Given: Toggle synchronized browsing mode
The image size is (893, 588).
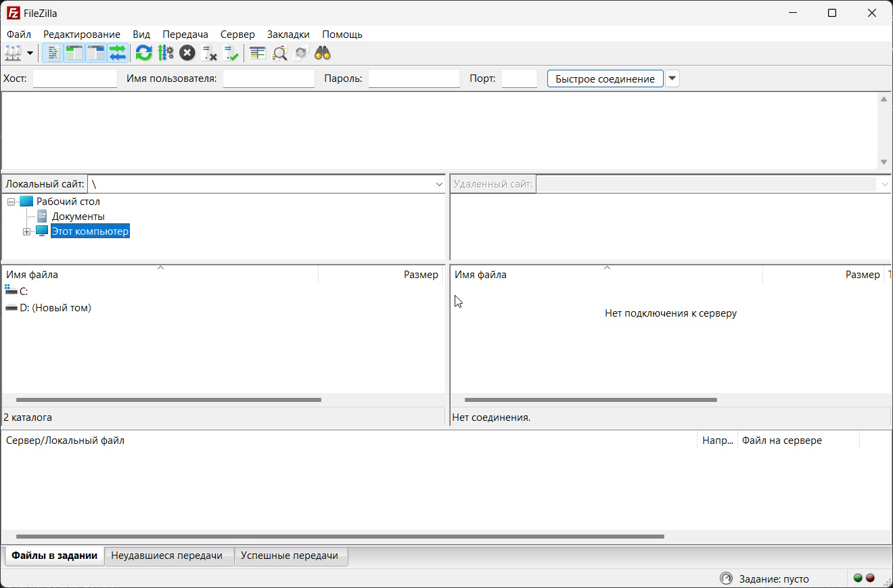Looking at the screenshot, I should 301,52.
